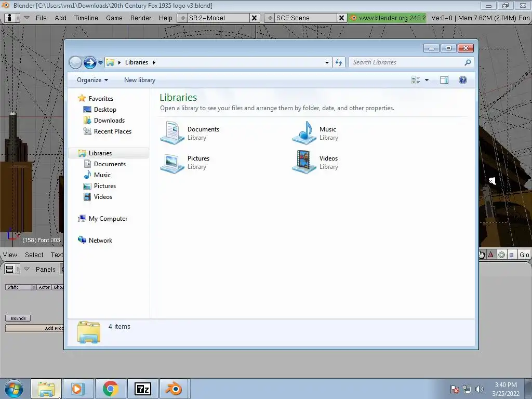This screenshot has height=399, width=532.
Task: Select Desktop under Favorites
Action: 105,110
